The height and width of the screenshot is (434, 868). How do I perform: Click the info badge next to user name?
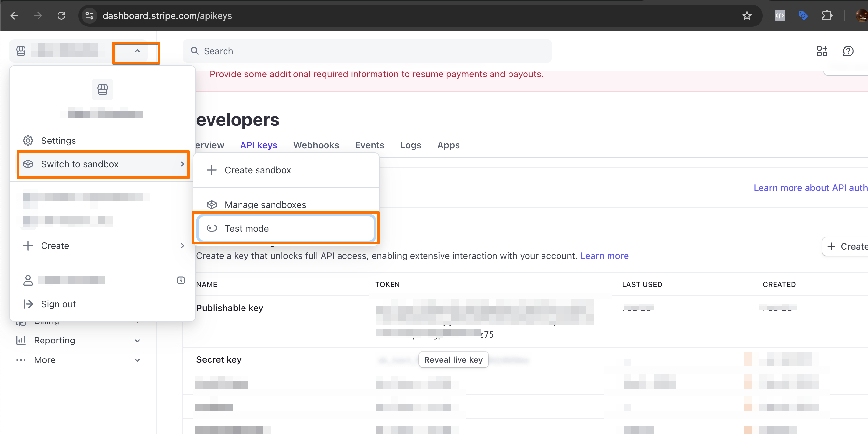tap(181, 280)
